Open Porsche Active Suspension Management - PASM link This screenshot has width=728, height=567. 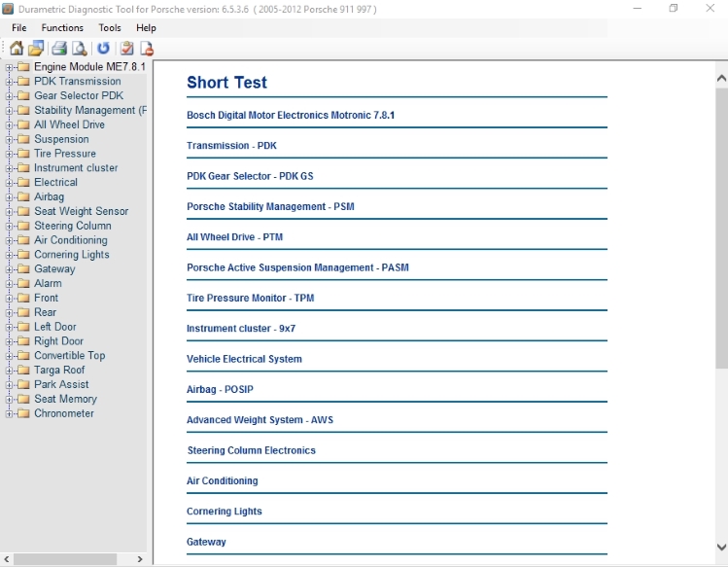[x=297, y=267]
